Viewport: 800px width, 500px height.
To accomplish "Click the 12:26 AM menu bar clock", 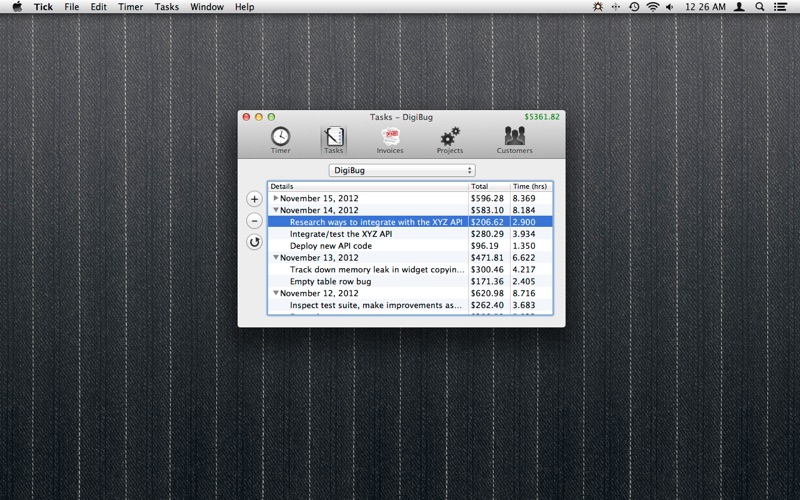I will pos(705,7).
